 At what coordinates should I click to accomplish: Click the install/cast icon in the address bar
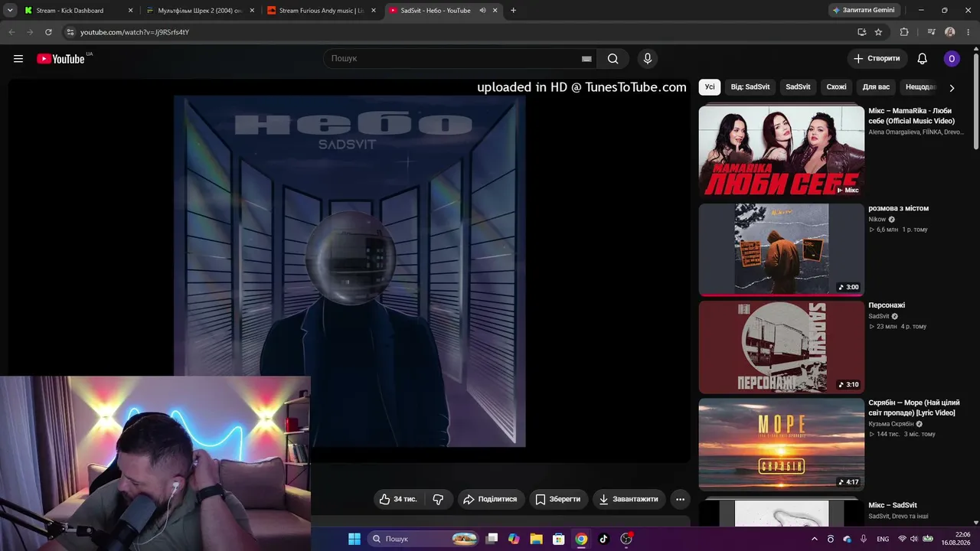tap(862, 32)
